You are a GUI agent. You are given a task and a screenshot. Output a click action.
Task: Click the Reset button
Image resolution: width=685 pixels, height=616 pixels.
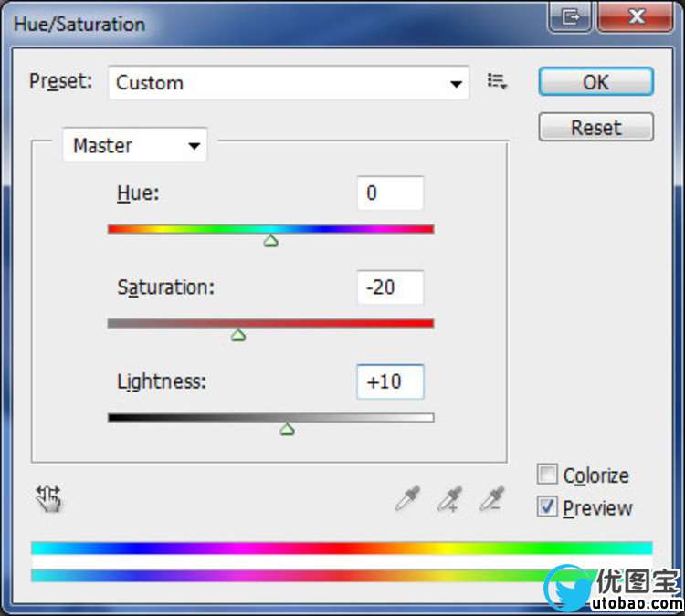(x=595, y=127)
